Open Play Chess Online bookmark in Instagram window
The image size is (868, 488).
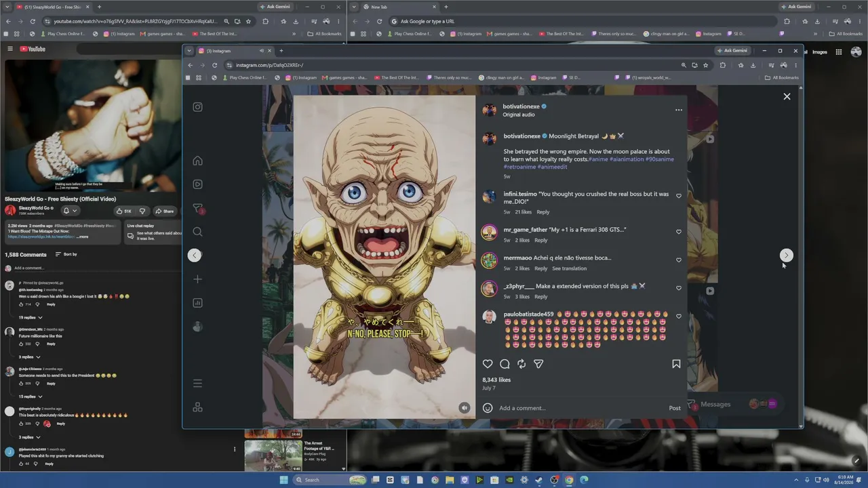click(243, 78)
